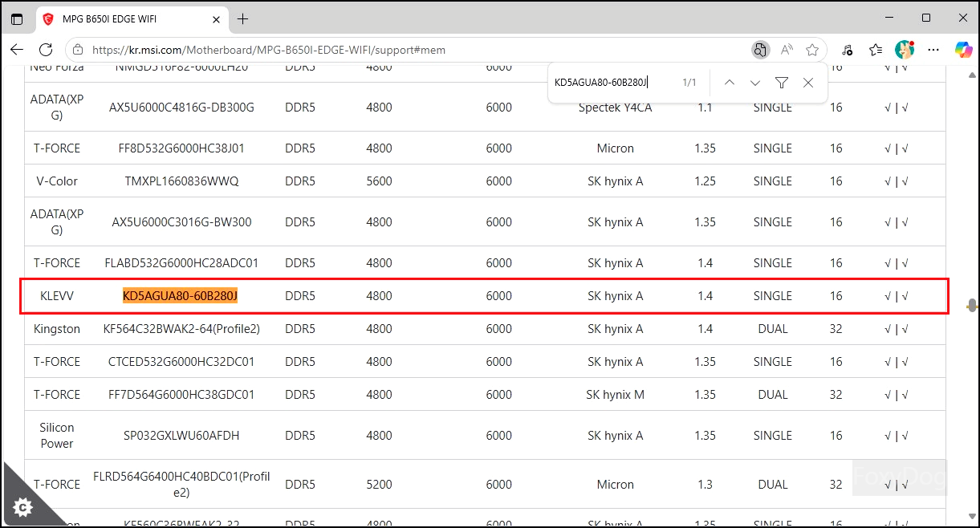Click FF7D564G6000HC38GDC01 model cell

[x=181, y=395]
